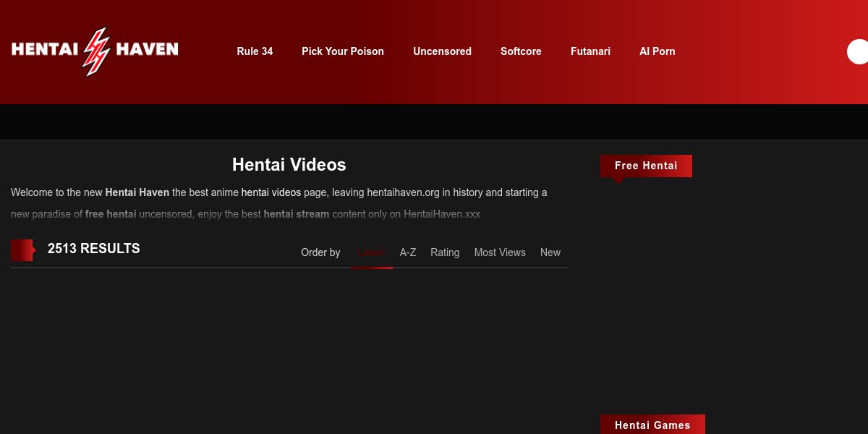Open the Futanari menu item
The image size is (868, 434).
pyautogui.click(x=590, y=51)
